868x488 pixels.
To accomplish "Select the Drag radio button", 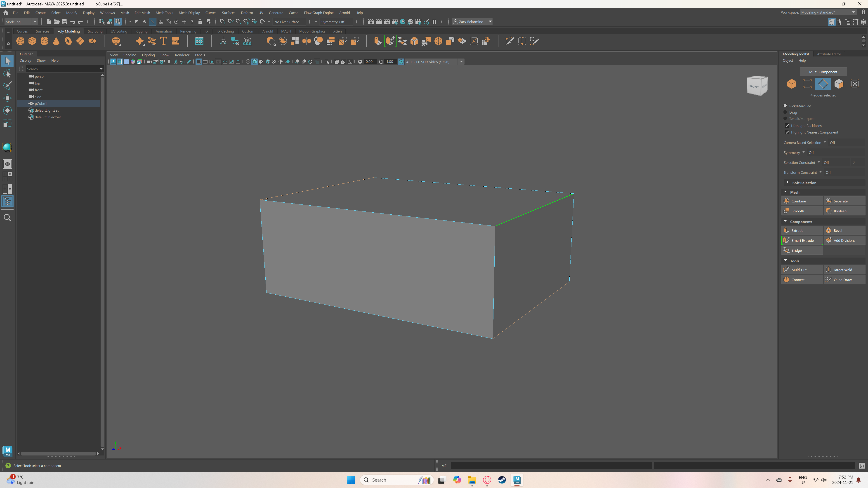I will [x=785, y=112].
